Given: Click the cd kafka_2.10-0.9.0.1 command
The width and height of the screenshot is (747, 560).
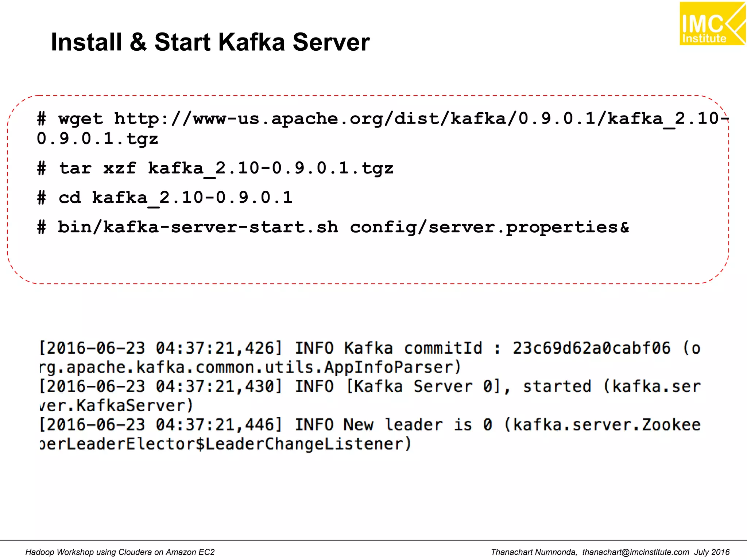Looking at the screenshot, I should (165, 198).
